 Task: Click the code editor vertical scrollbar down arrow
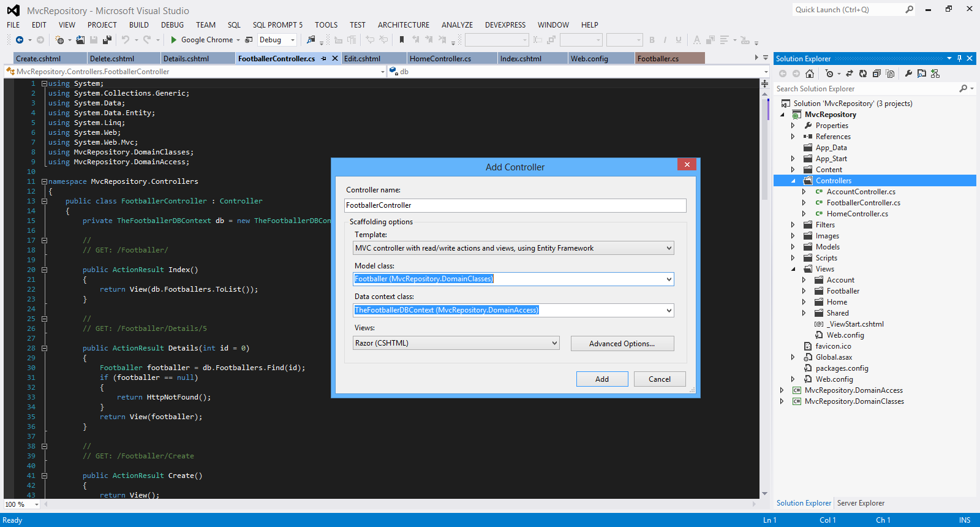764,494
